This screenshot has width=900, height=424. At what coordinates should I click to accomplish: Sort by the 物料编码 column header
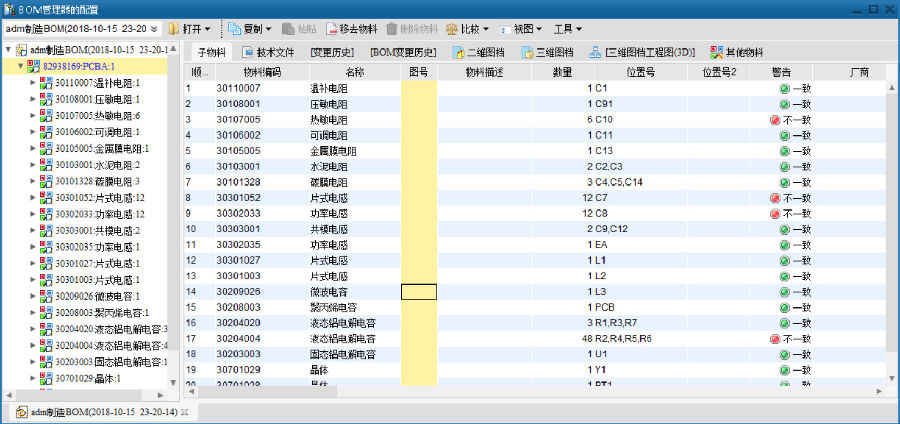263,72
